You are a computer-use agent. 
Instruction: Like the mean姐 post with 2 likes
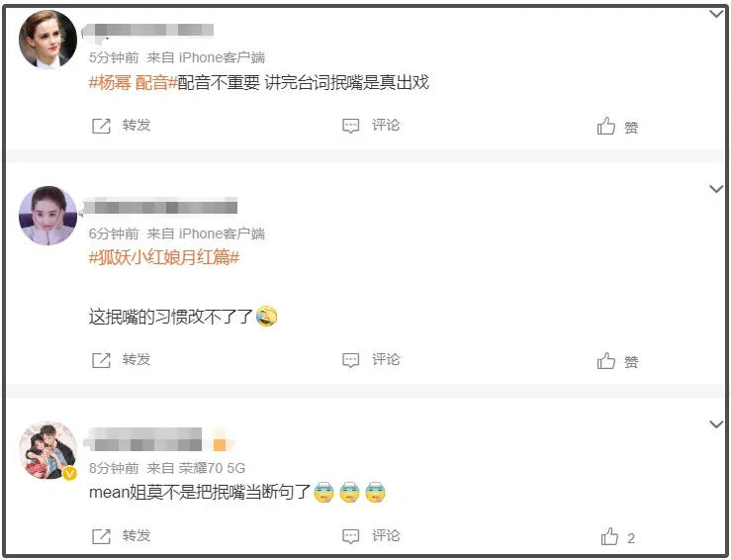tap(609, 536)
